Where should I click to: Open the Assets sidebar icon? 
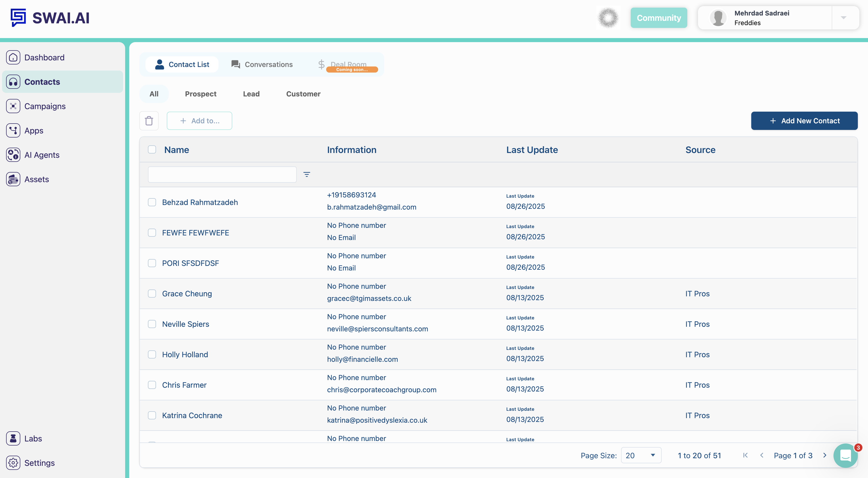point(13,179)
